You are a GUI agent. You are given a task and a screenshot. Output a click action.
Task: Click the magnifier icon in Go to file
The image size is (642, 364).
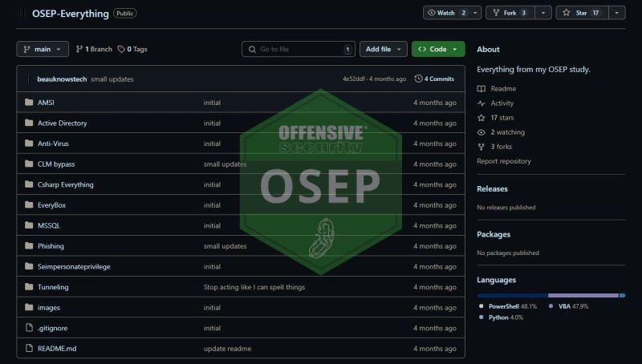click(252, 49)
